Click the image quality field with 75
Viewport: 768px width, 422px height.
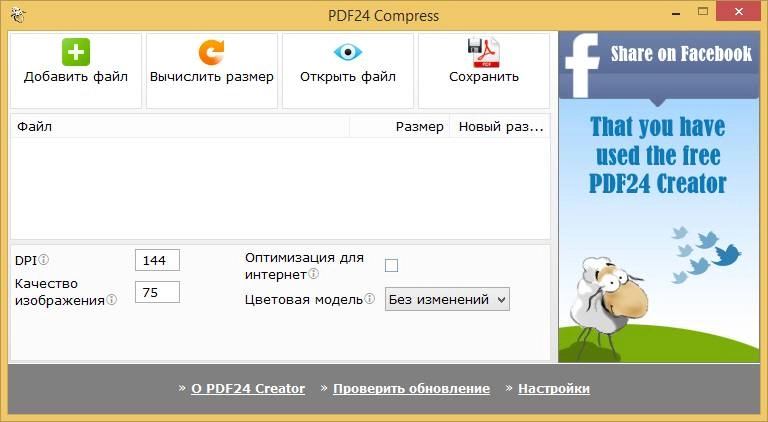tap(157, 292)
